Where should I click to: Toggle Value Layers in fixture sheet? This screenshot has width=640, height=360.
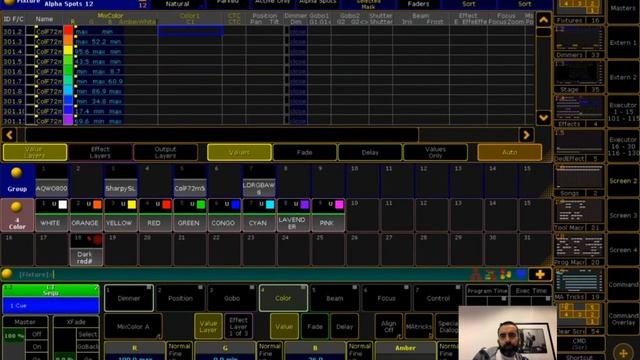[x=35, y=152]
